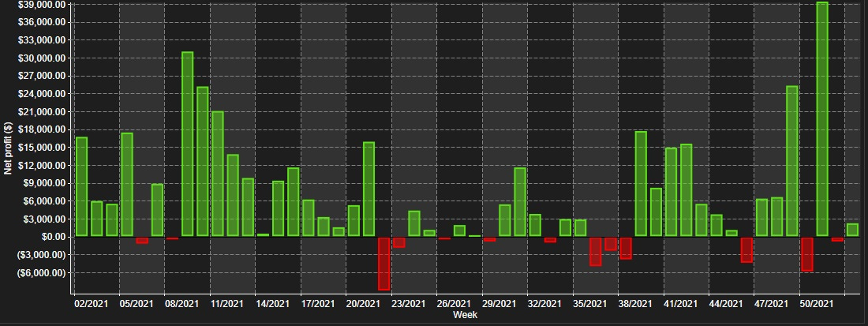This screenshot has height=326, width=868.
Task: Click the 05/2021 week label
Action: pos(137,304)
